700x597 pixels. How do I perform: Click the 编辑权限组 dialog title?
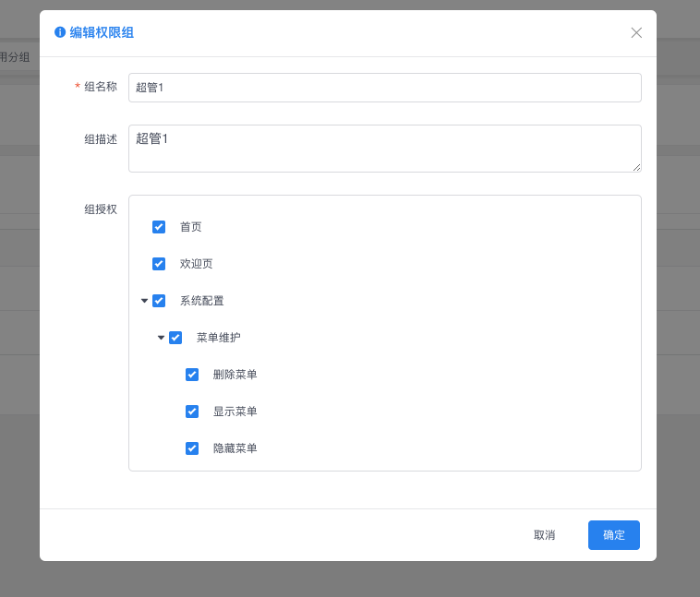coord(102,32)
